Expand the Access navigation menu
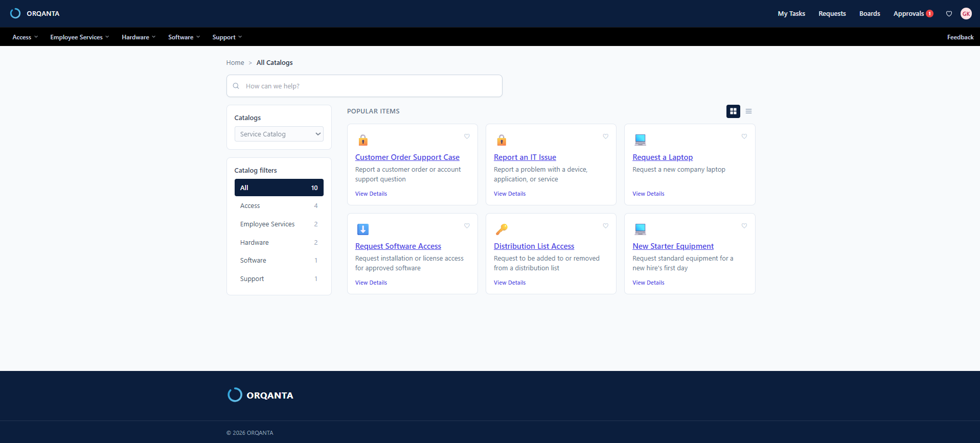Viewport: 980px width, 443px height. coord(25,37)
